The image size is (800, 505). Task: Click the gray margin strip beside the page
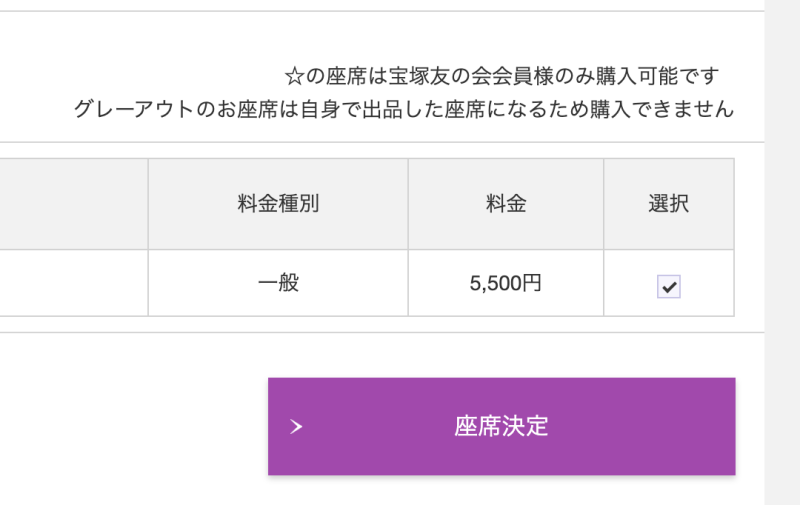(x=782, y=252)
